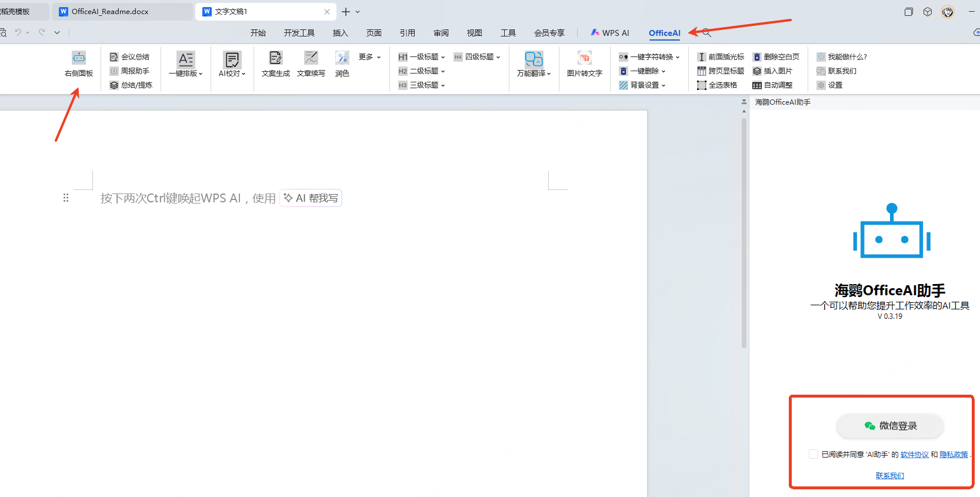Switch to the 引用 ribbon tab
The height and width of the screenshot is (497, 980).
[x=408, y=33]
